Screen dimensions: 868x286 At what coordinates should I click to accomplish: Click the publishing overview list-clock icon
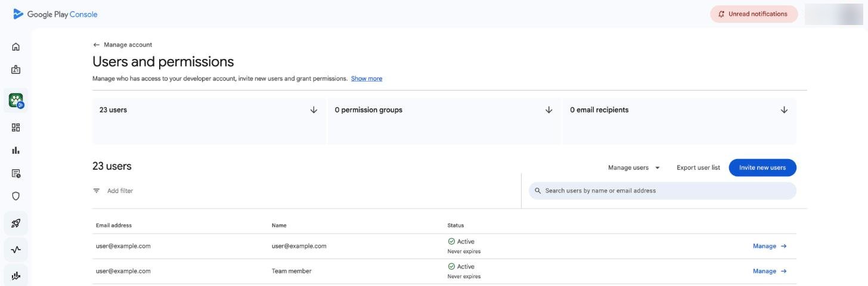coord(16,173)
